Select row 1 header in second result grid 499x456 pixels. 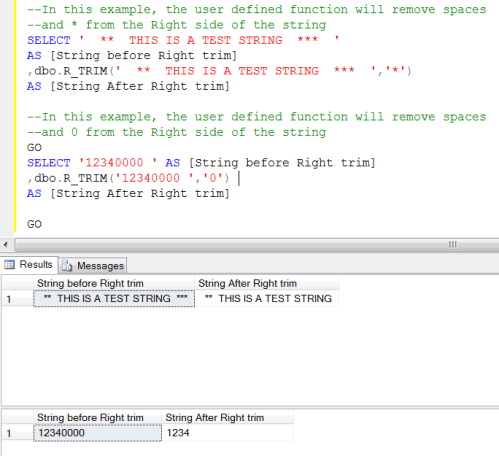click(x=18, y=433)
